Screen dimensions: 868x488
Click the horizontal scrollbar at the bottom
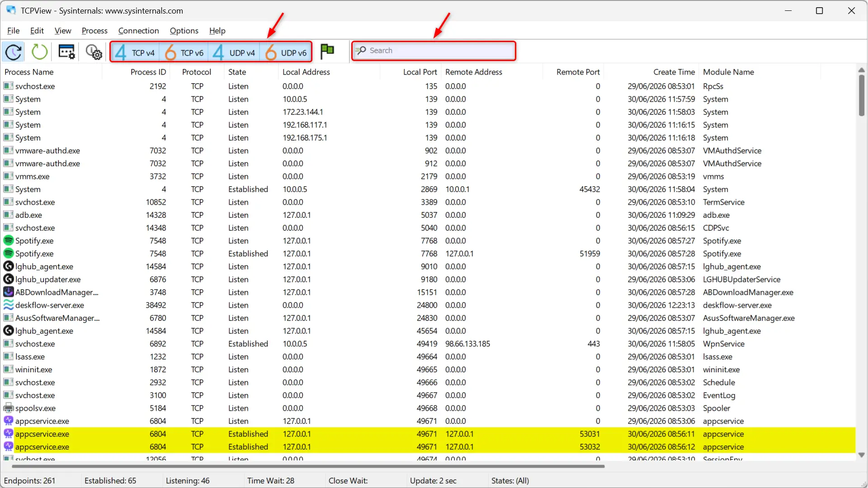308,466
